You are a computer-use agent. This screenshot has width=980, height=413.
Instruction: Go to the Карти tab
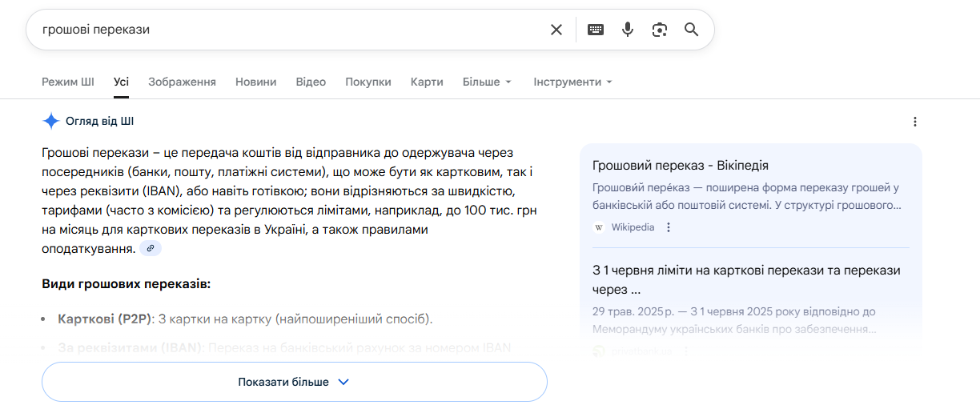tap(427, 82)
